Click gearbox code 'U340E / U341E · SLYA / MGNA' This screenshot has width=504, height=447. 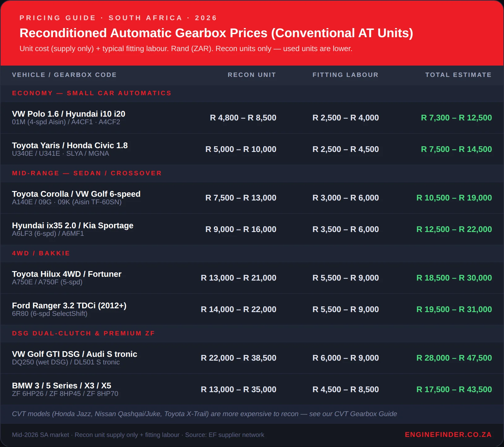click(60, 154)
